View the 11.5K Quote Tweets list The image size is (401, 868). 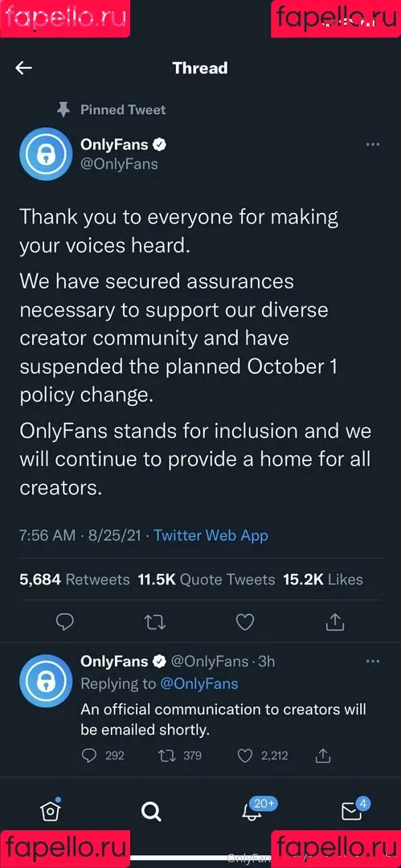click(x=207, y=579)
